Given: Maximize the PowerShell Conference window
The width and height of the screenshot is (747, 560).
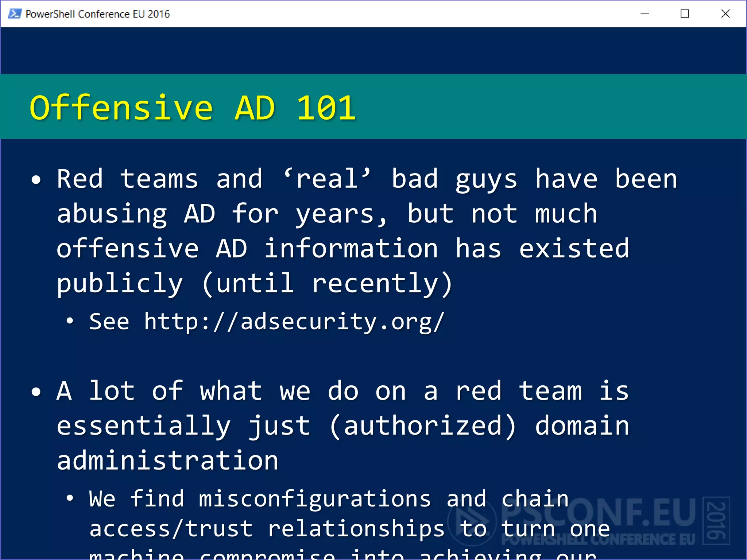Looking at the screenshot, I should [685, 14].
